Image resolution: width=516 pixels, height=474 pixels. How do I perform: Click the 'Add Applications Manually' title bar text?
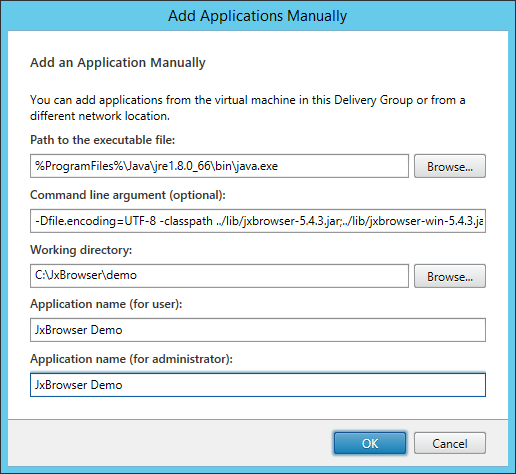click(257, 16)
